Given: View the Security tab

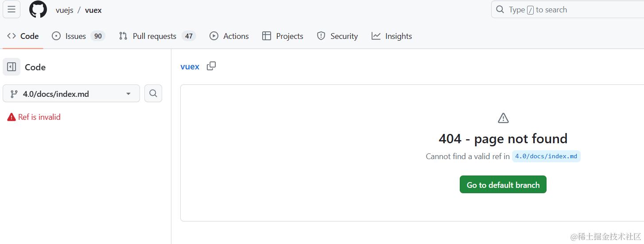Looking at the screenshot, I should [338, 36].
